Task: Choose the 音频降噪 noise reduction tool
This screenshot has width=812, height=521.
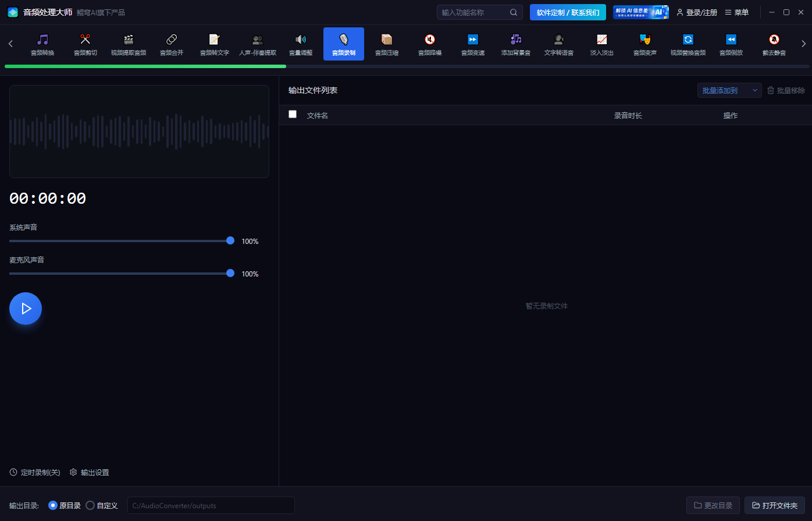Action: pos(430,44)
